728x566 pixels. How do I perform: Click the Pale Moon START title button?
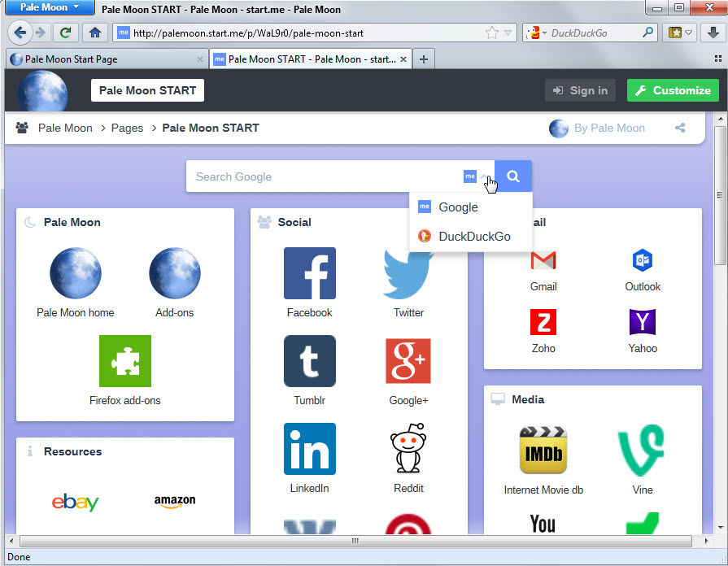point(148,90)
